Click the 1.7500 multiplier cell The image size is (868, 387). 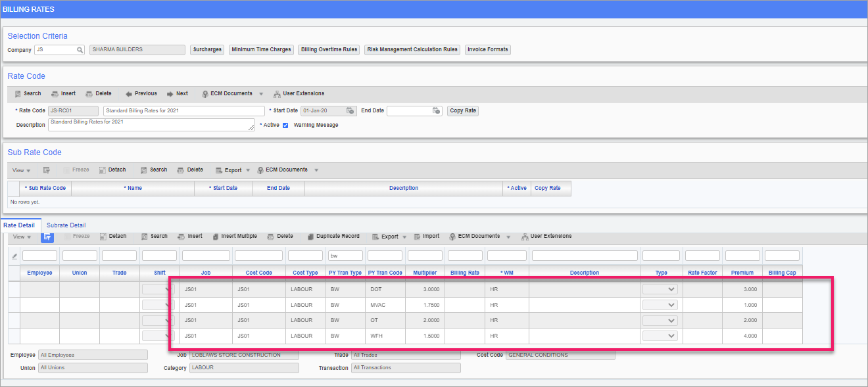(425, 305)
